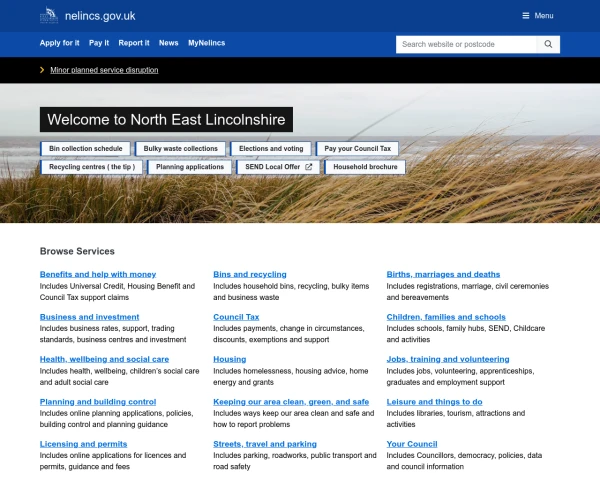Click the Recycling centres (the tip) button
The image size is (600, 480).
pyautogui.click(x=91, y=167)
